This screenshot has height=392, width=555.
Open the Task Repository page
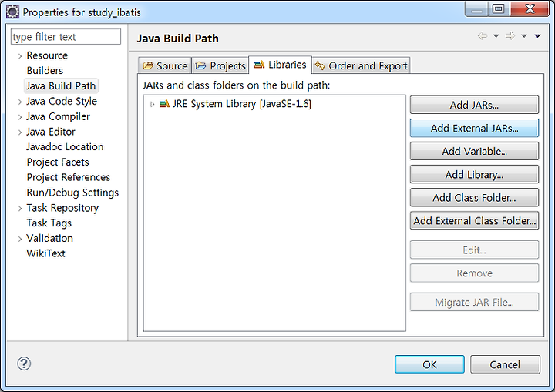point(62,208)
